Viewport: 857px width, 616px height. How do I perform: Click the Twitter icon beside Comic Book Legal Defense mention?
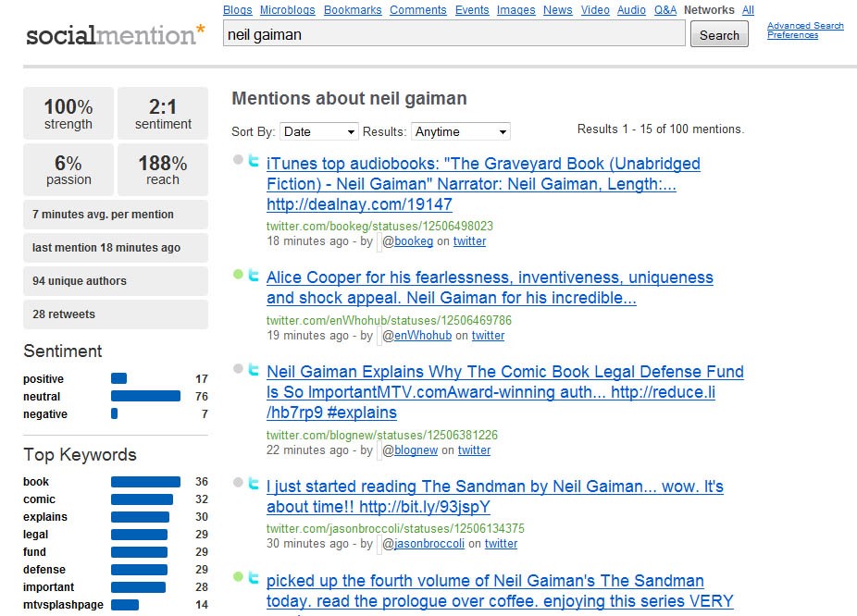click(254, 369)
